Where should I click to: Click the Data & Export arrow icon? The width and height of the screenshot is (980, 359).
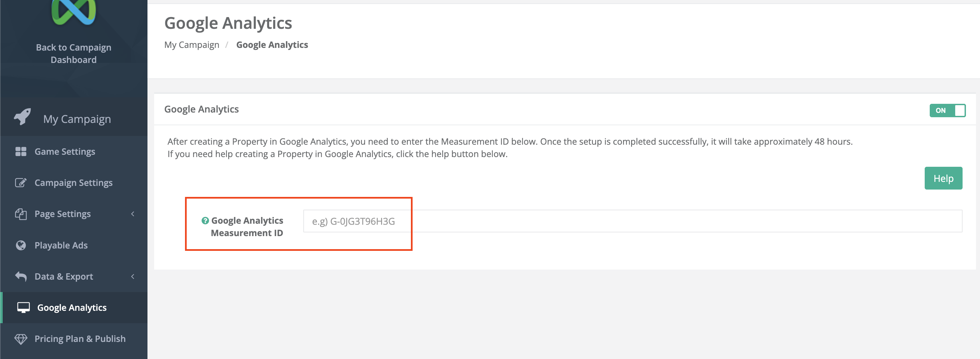21,277
